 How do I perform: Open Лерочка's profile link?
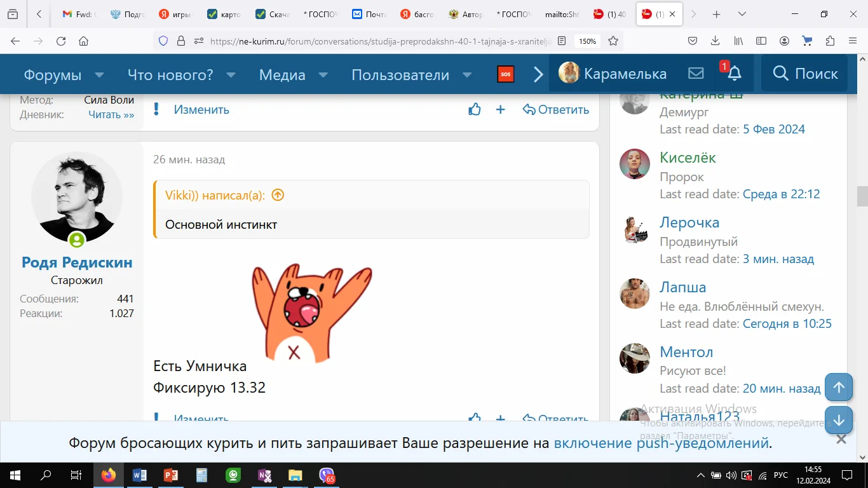pos(688,222)
